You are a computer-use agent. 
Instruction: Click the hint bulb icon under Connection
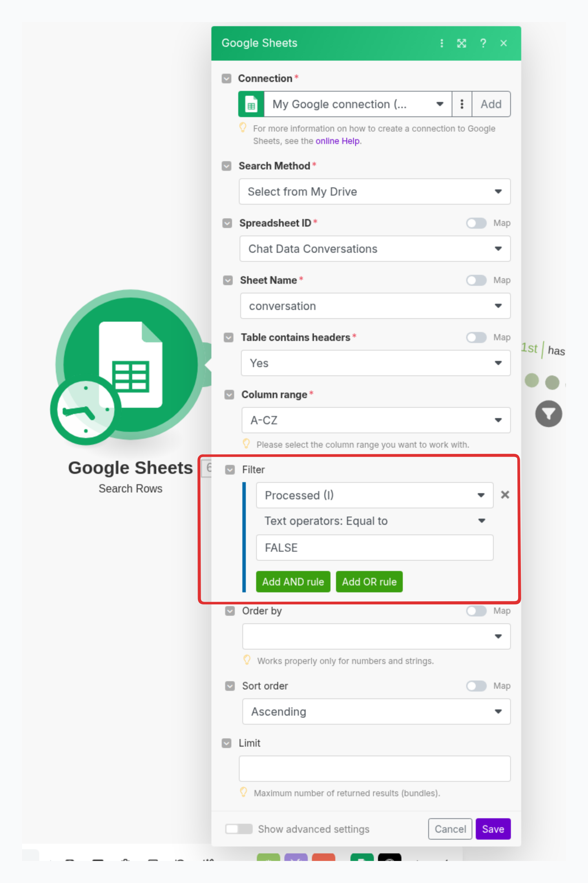coord(243,128)
